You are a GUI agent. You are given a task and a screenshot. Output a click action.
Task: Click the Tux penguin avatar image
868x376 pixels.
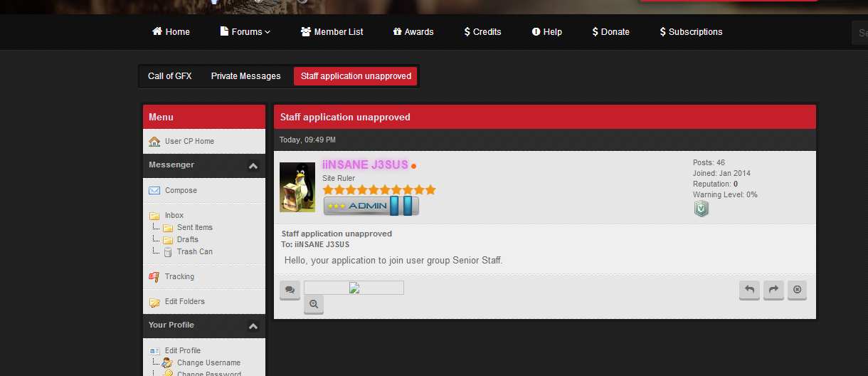click(x=297, y=187)
